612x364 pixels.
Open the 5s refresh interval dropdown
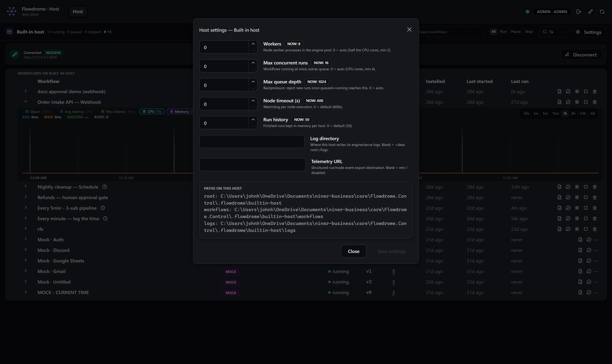click(x=554, y=32)
